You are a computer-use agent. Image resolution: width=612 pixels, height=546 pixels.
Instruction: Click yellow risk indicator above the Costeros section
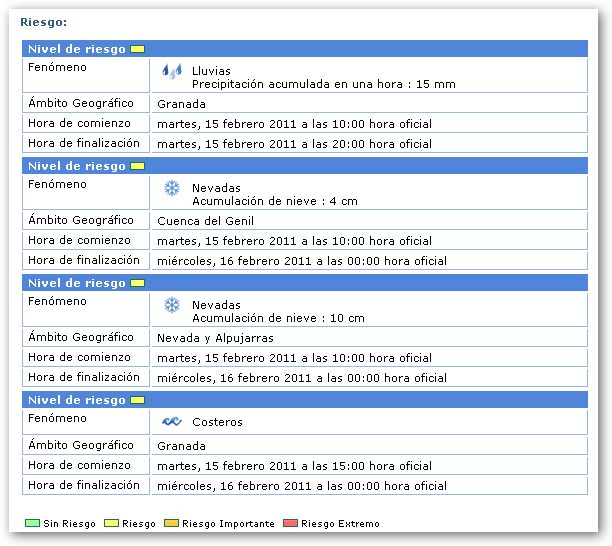click(138, 400)
